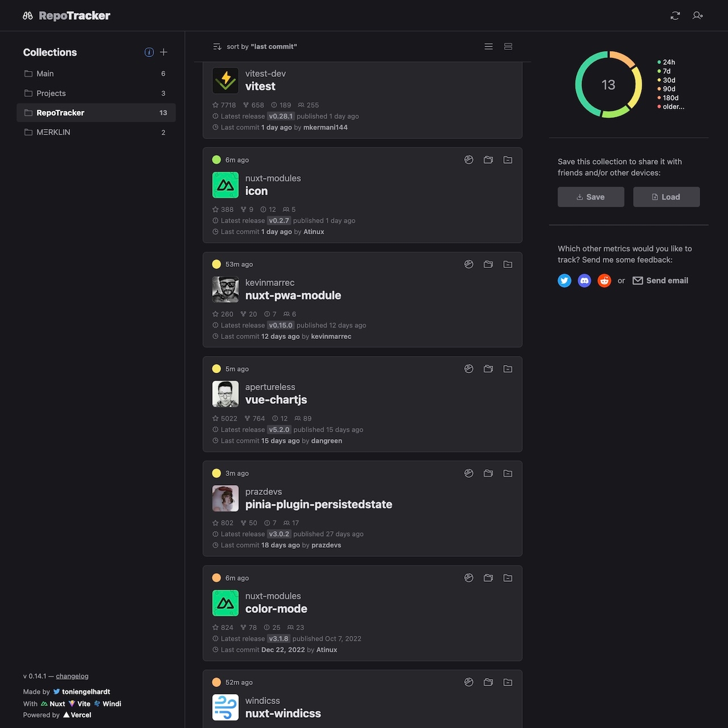Click remove folder icon on color-mode card
The height and width of the screenshot is (728, 728).
pyautogui.click(x=508, y=578)
